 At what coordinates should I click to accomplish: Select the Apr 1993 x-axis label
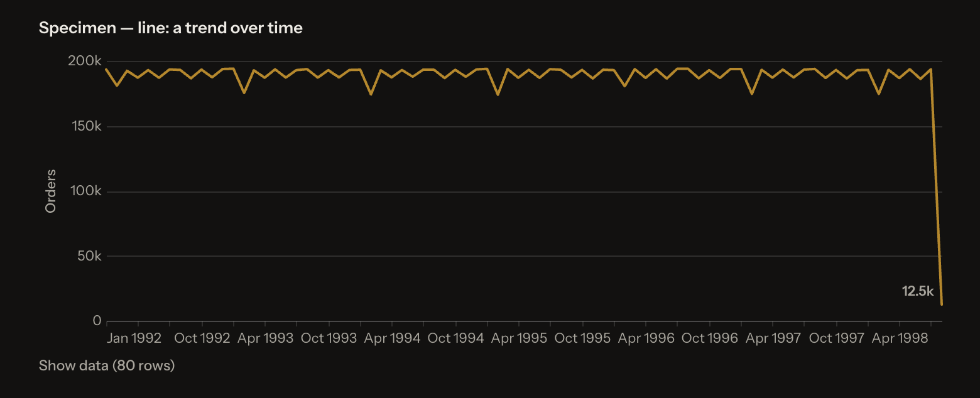click(x=265, y=338)
